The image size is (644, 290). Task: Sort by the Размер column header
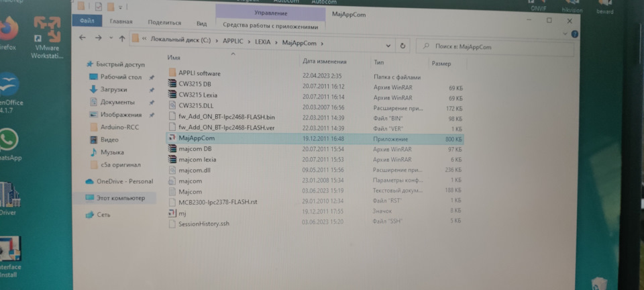click(441, 64)
